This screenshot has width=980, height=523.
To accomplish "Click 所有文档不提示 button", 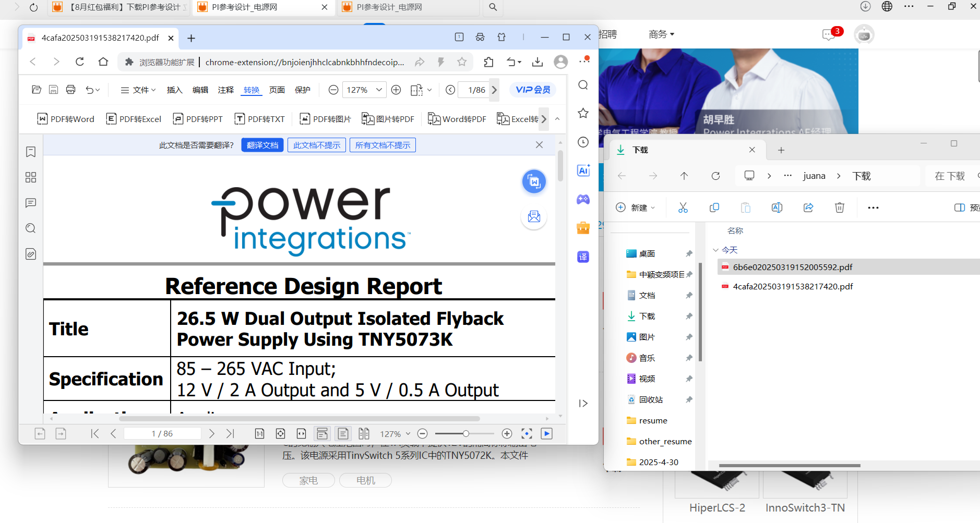I will 383,145.
